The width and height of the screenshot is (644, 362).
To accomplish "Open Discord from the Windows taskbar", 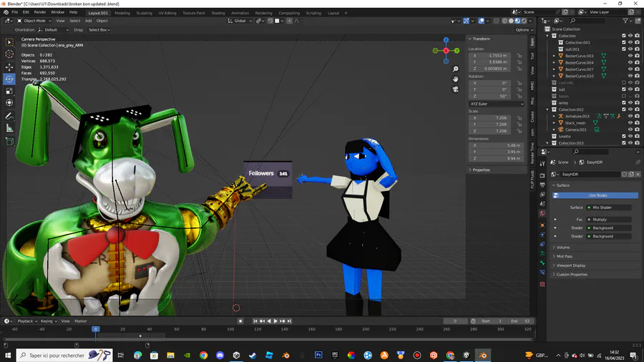I will (x=220, y=355).
